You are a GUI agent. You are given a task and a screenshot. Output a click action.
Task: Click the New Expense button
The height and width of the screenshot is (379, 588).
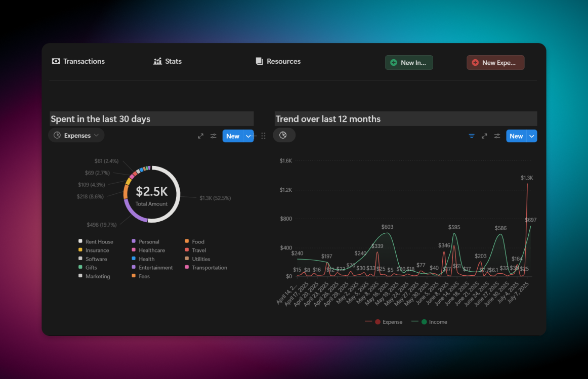(495, 62)
